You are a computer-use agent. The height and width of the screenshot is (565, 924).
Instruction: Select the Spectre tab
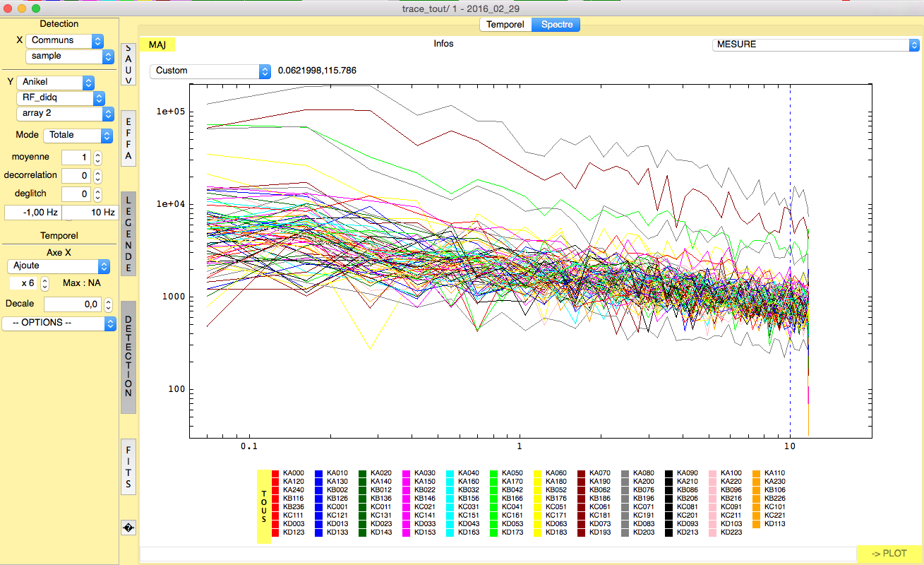click(556, 25)
